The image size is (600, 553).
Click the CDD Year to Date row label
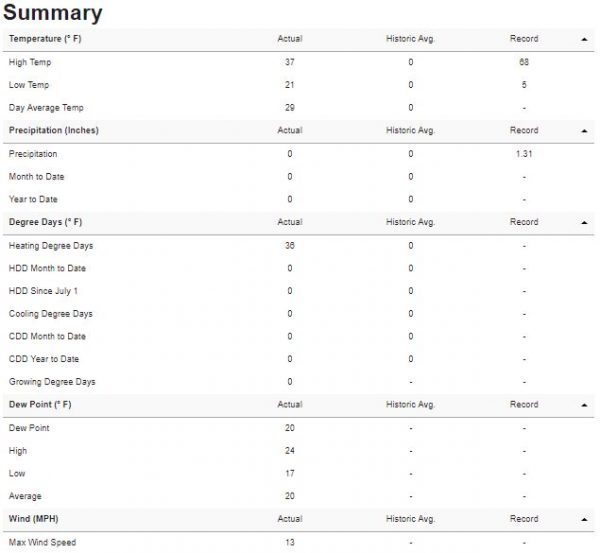coord(44,359)
